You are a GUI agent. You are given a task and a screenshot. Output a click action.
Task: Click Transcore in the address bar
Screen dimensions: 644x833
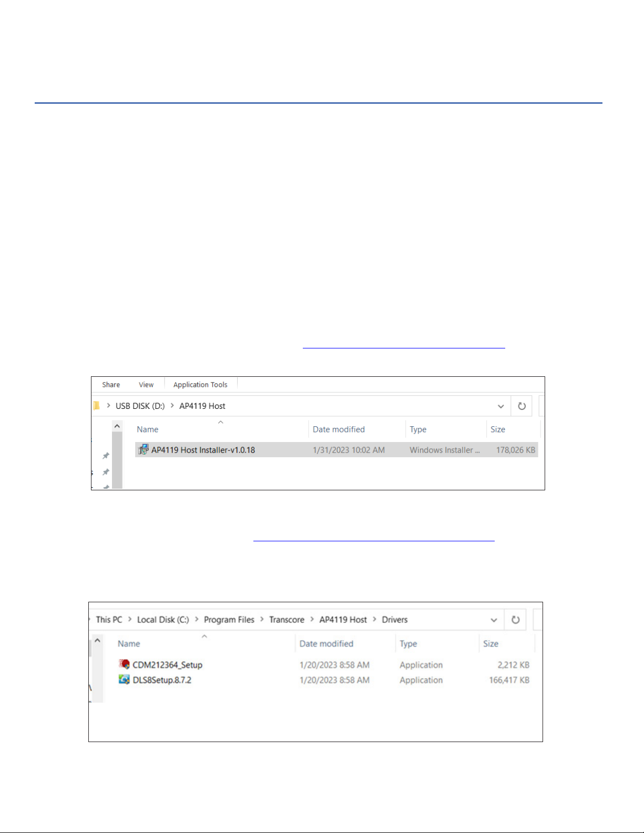tap(287, 620)
